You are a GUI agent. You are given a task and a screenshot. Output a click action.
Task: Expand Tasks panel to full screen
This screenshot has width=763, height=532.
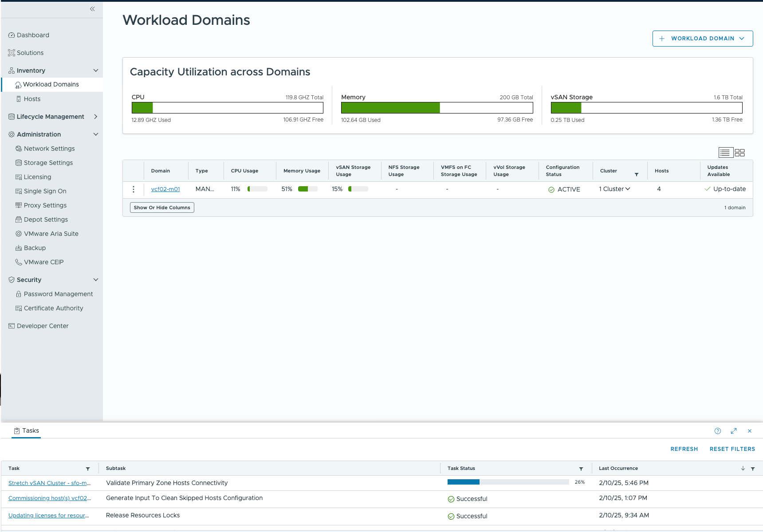(734, 431)
